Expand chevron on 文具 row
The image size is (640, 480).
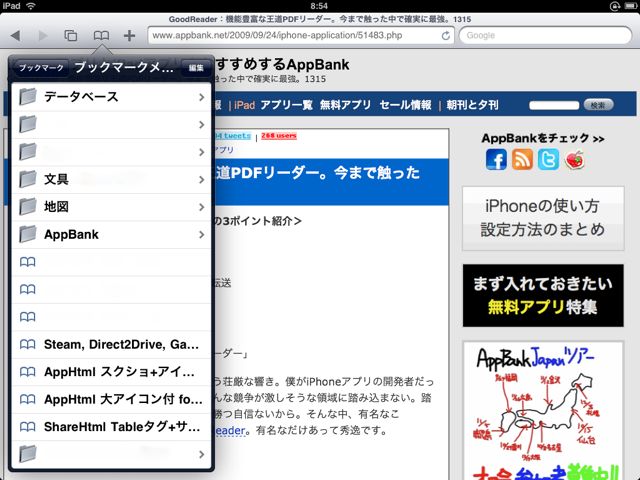tap(202, 180)
